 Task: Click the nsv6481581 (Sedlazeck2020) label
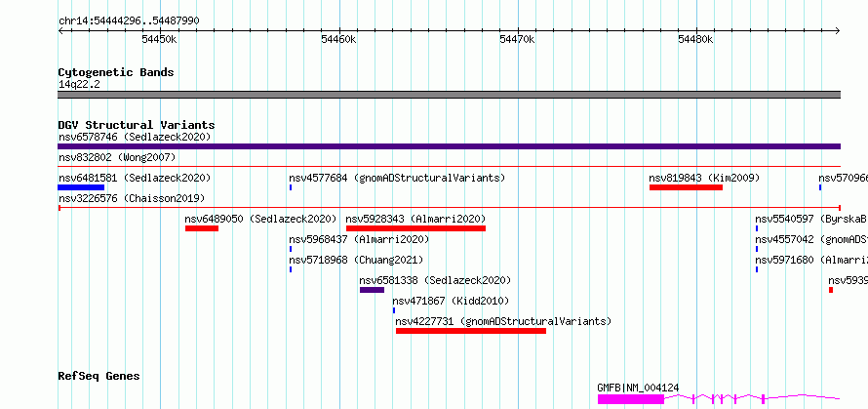tap(135, 178)
